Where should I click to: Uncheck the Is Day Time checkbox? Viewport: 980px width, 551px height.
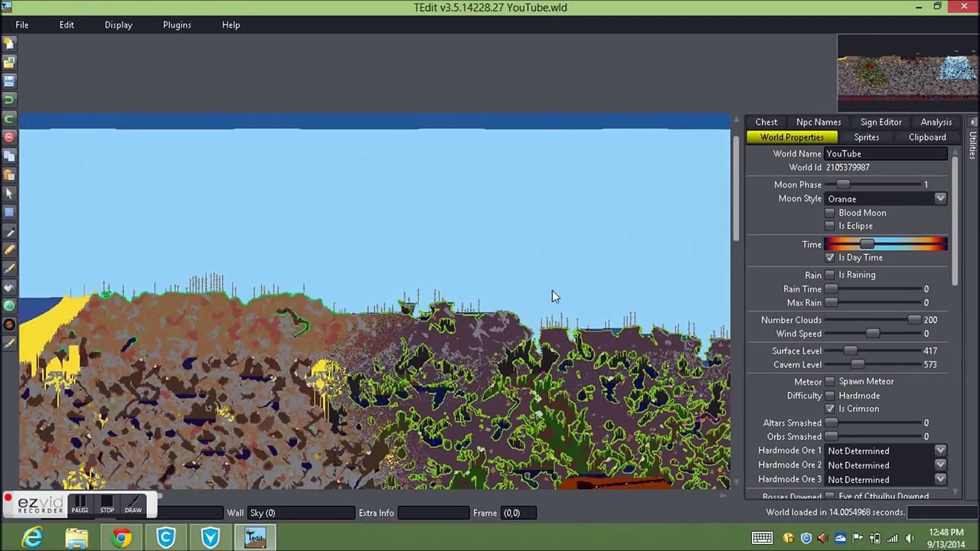pyautogui.click(x=830, y=258)
